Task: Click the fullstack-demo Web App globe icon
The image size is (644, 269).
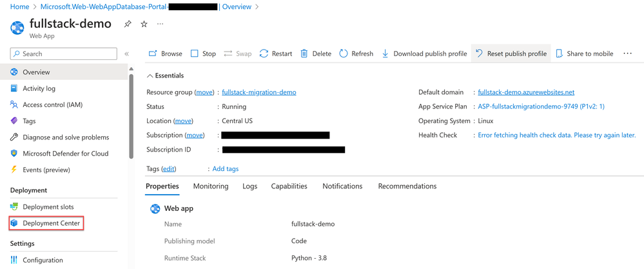Action: (x=17, y=28)
